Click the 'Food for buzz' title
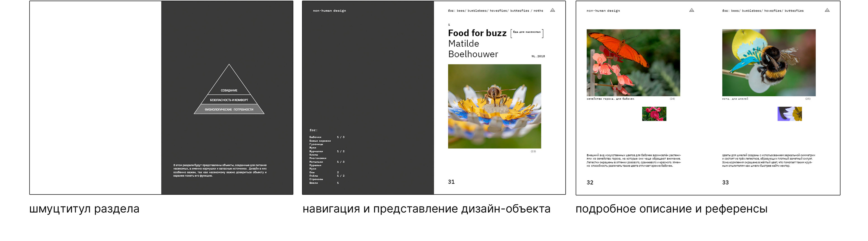Screen dimensions: 868x241 click(477, 33)
